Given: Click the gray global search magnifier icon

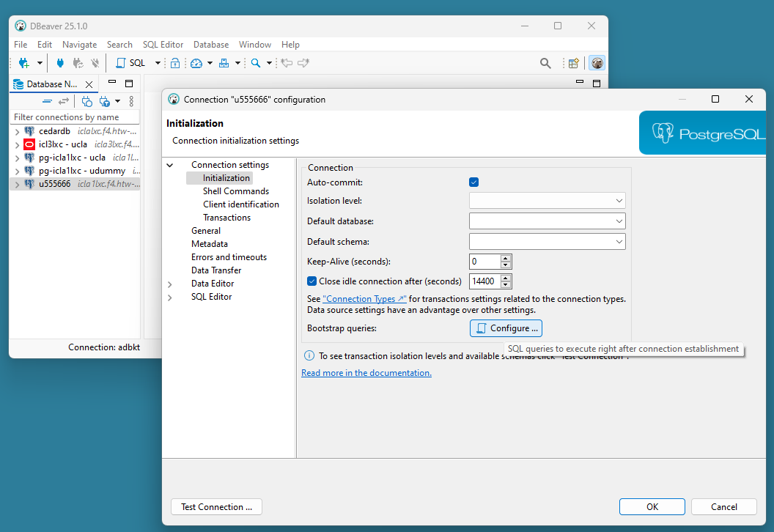Looking at the screenshot, I should tap(545, 63).
